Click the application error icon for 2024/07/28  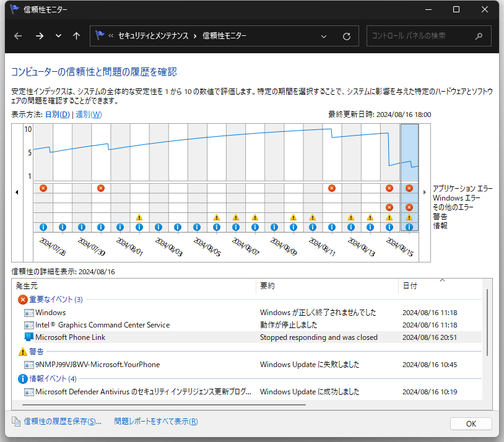43,188
